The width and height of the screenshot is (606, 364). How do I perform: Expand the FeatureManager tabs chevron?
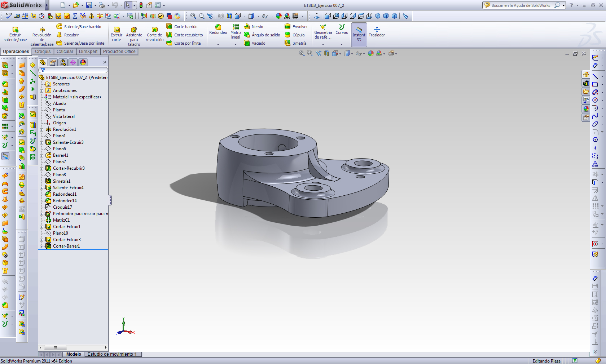pos(105,62)
